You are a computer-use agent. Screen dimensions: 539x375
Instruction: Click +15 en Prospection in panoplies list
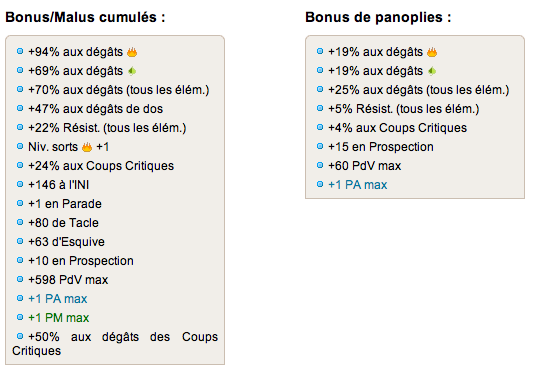(x=381, y=147)
